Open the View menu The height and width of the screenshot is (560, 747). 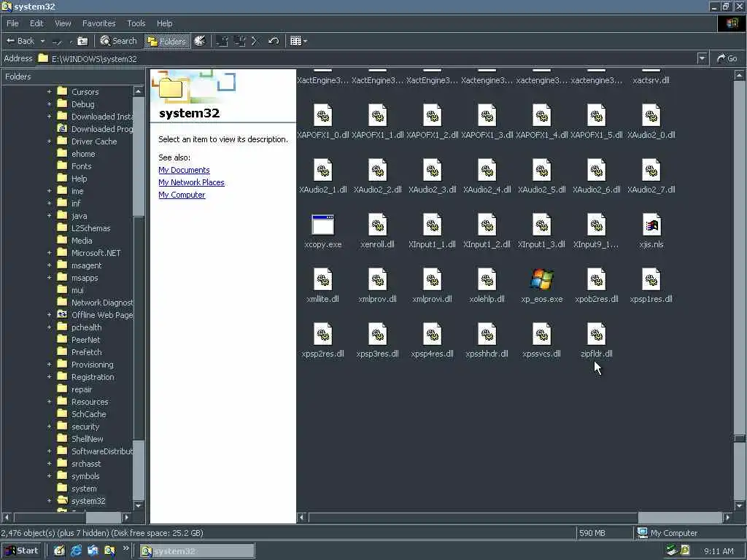click(63, 23)
